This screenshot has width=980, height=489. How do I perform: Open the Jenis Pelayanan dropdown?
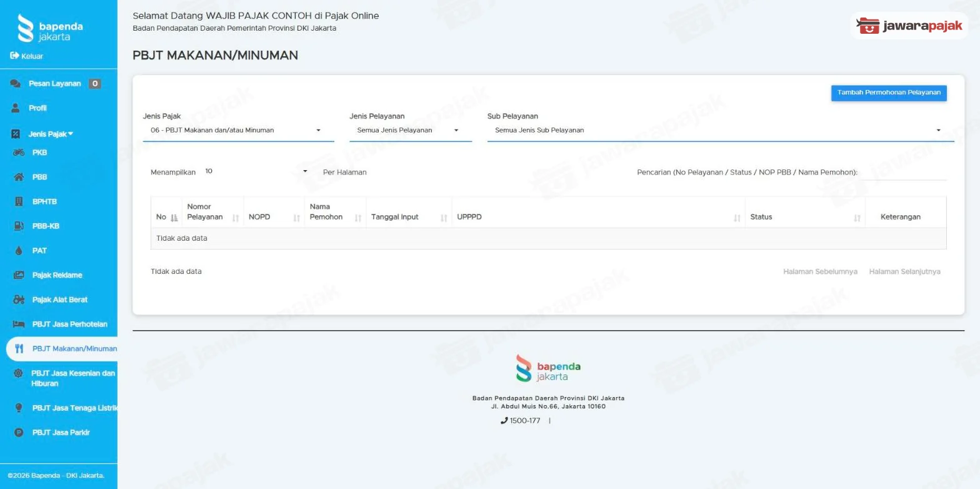coord(411,131)
